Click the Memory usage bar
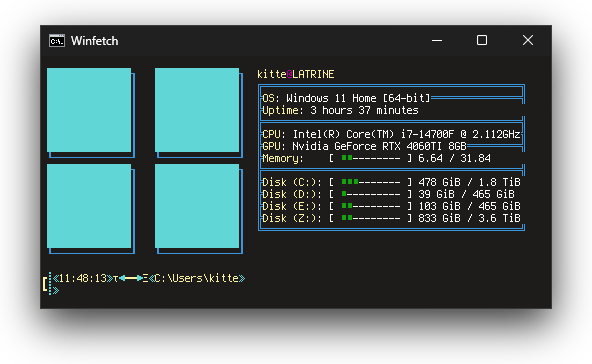 371,158
